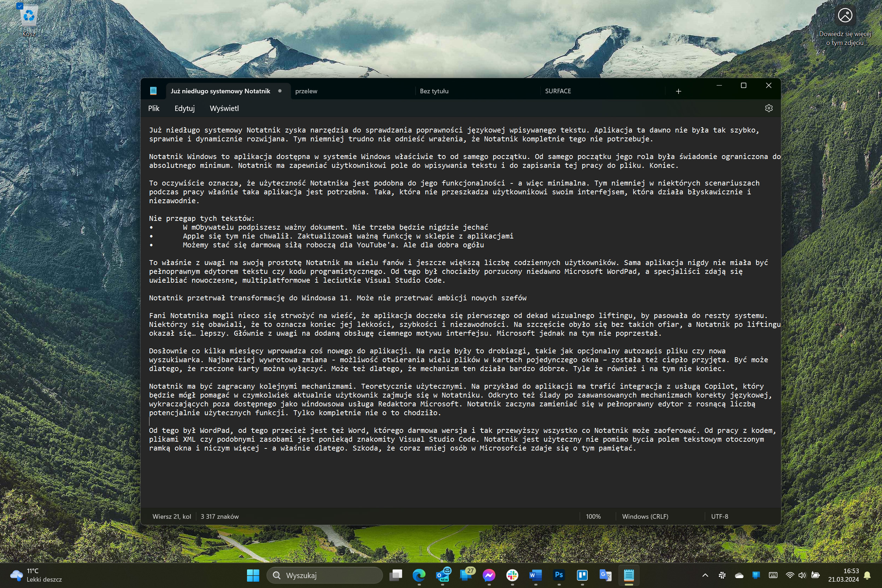Click the Notepad app icon in title bar
This screenshot has height=588, width=882.
coord(153,91)
